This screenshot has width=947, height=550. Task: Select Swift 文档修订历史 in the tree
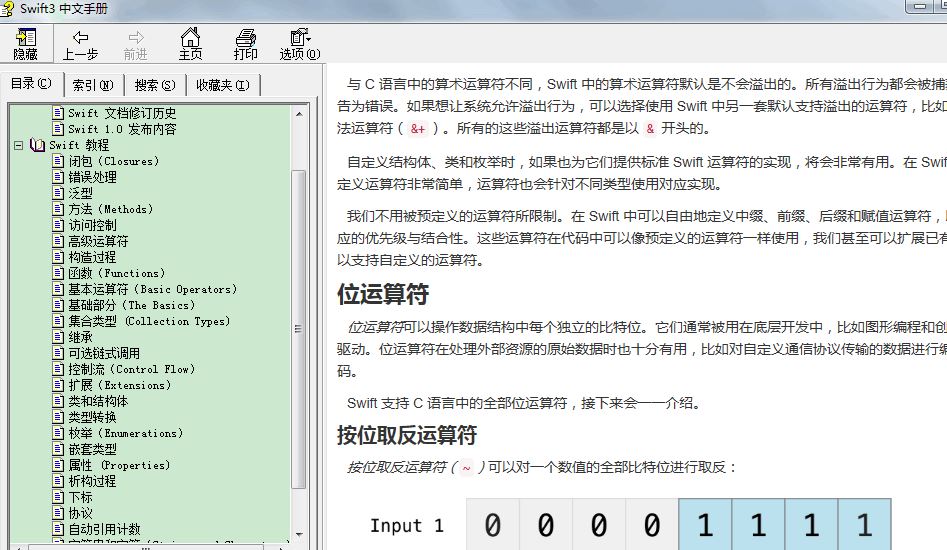tap(121, 113)
